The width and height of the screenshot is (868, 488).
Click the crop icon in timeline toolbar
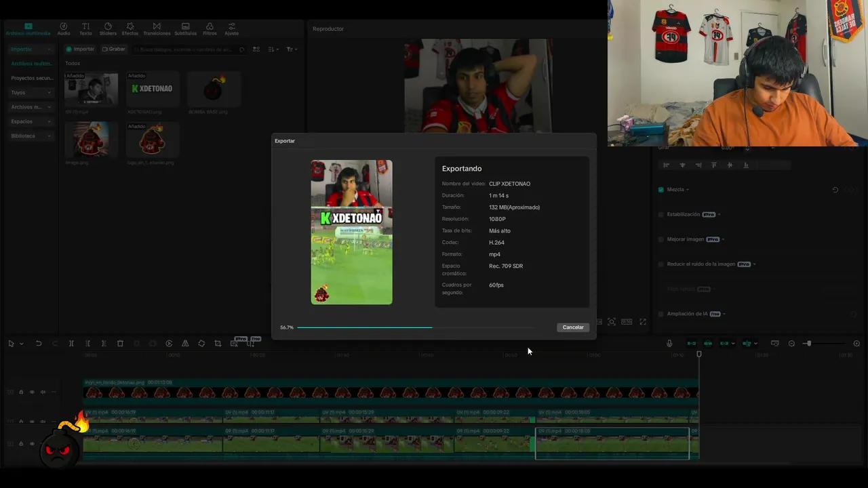coord(218,344)
